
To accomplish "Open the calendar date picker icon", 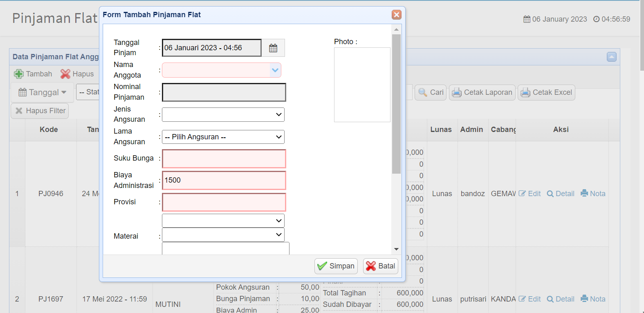I will point(273,48).
